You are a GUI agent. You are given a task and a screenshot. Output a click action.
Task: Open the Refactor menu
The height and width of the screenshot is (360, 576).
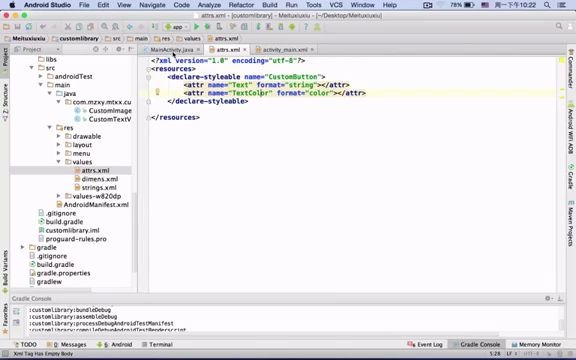(x=241, y=5)
